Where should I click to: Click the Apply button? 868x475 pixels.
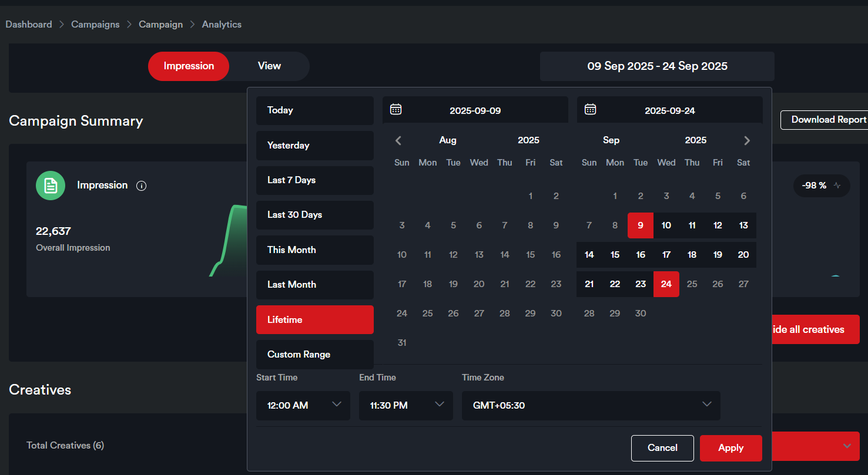(x=730, y=448)
